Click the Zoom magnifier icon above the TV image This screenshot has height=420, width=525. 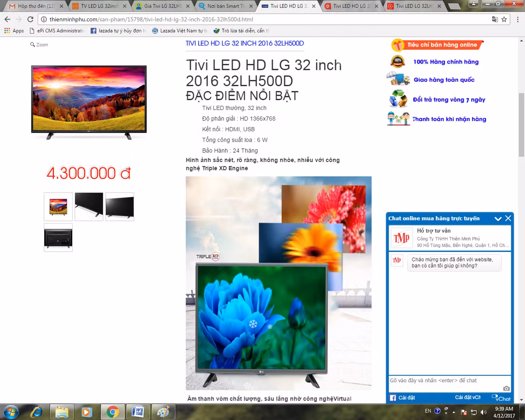tap(31, 44)
